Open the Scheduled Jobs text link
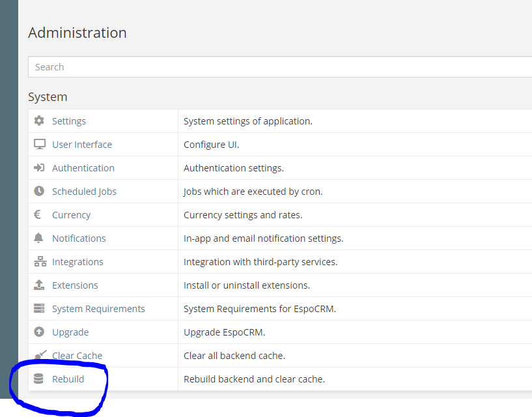The height and width of the screenshot is (417, 532). [84, 192]
